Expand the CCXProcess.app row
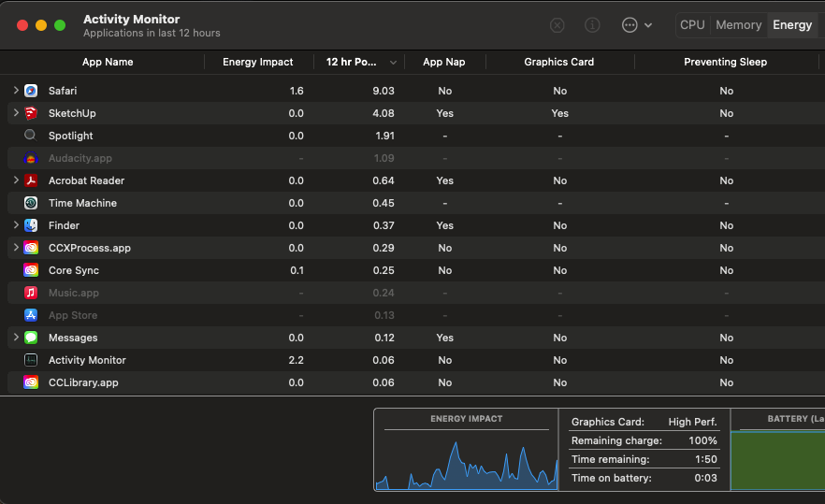This screenshot has height=504, width=825. point(16,247)
